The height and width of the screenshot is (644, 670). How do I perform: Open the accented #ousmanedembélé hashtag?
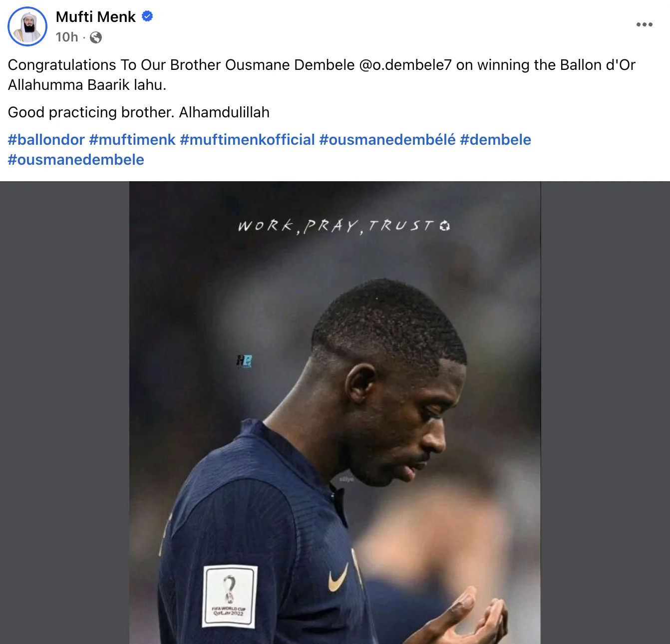(387, 140)
